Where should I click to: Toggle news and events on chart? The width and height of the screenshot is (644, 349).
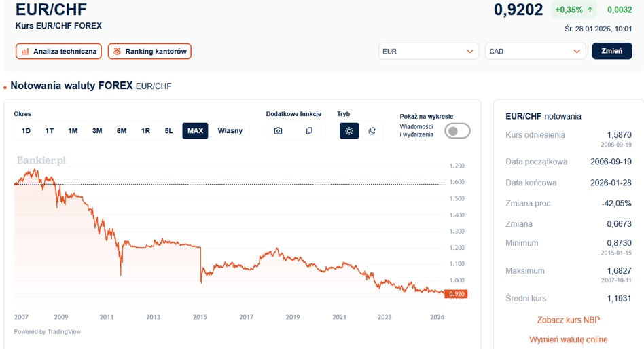[x=457, y=131]
